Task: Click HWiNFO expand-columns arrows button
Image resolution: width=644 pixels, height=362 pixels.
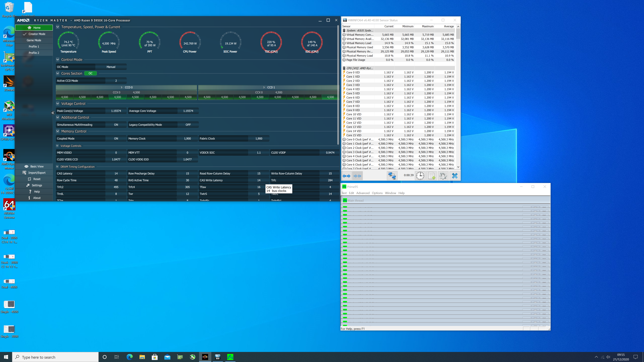Action: [346, 176]
